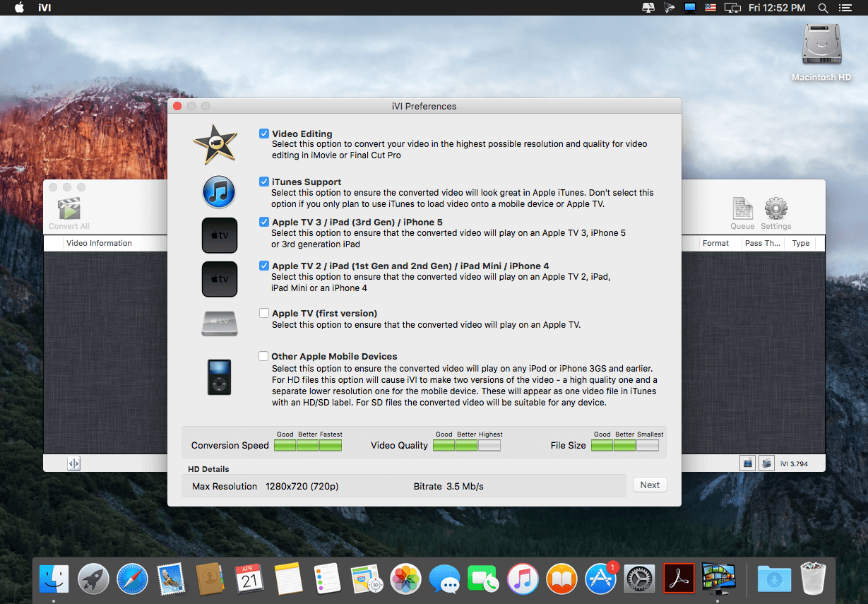Open App Store with update badge

pos(601,579)
